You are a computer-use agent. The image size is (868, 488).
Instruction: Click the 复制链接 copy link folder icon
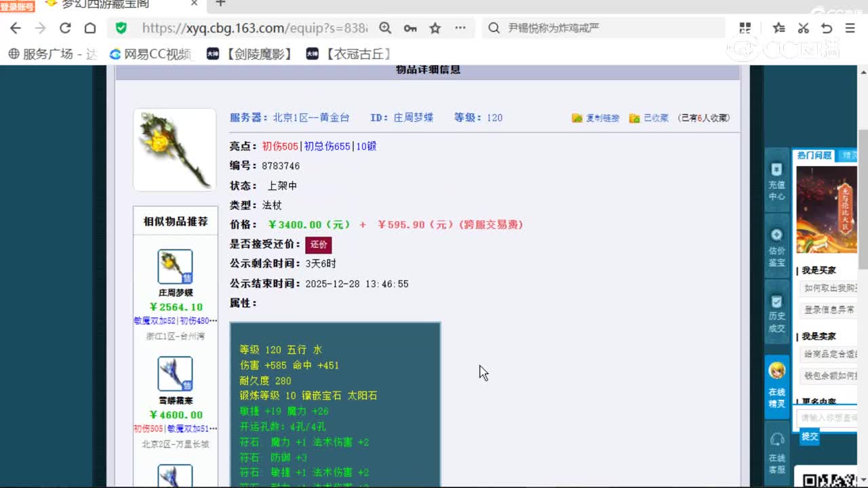click(577, 117)
